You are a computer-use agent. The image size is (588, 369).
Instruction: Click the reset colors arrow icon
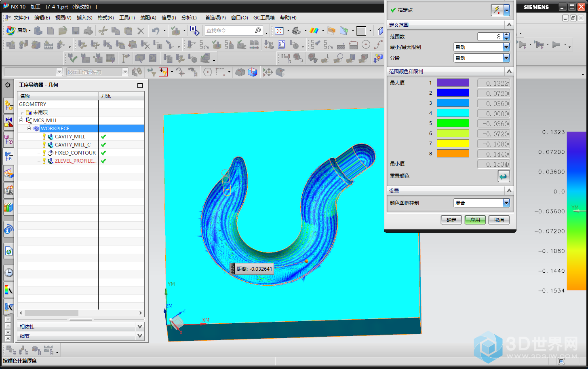[503, 176]
